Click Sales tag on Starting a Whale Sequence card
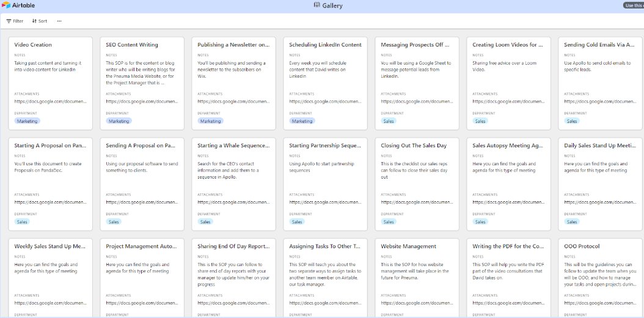 pyautogui.click(x=205, y=222)
